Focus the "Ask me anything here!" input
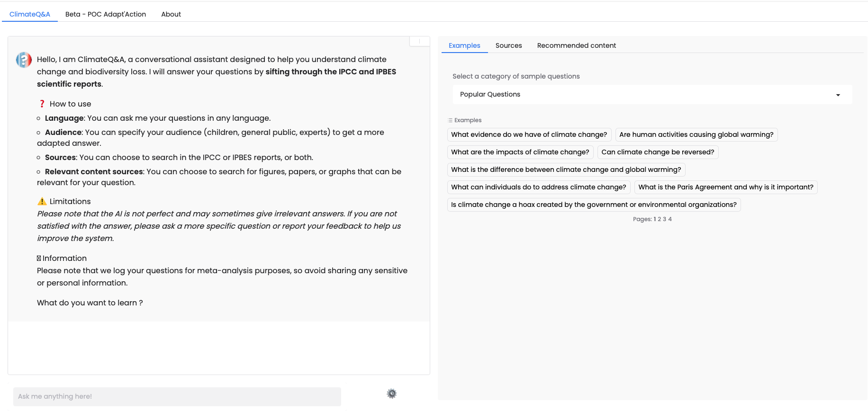This screenshot has height=411, width=868. pyautogui.click(x=177, y=396)
